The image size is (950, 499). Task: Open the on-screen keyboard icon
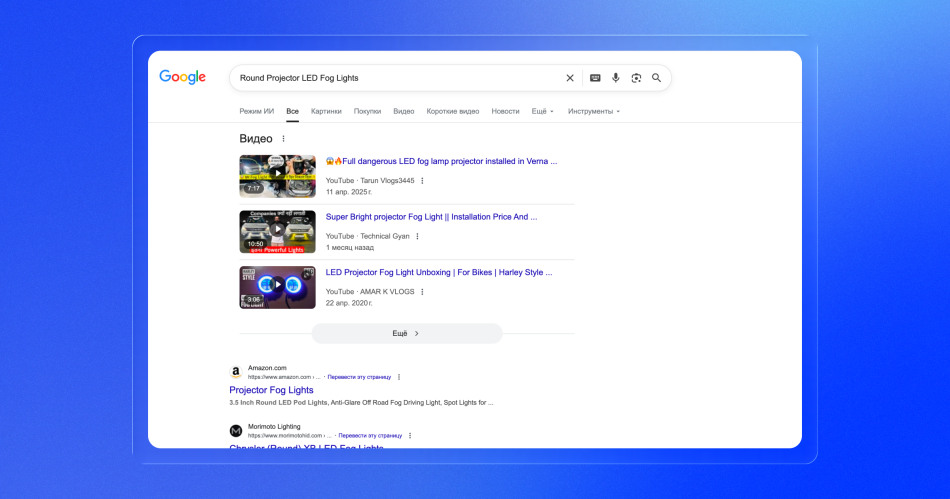[595, 78]
